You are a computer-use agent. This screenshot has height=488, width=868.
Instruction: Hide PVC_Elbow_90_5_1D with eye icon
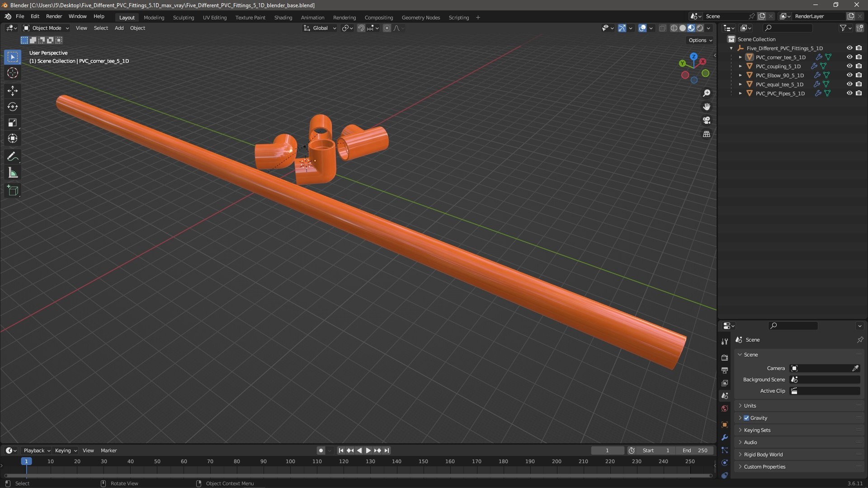pos(849,75)
